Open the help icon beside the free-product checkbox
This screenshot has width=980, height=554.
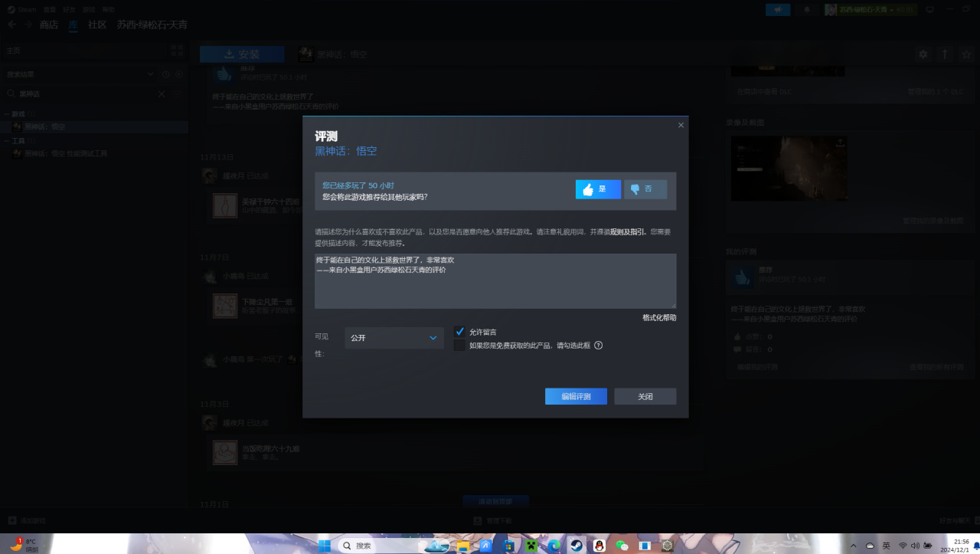coord(599,345)
